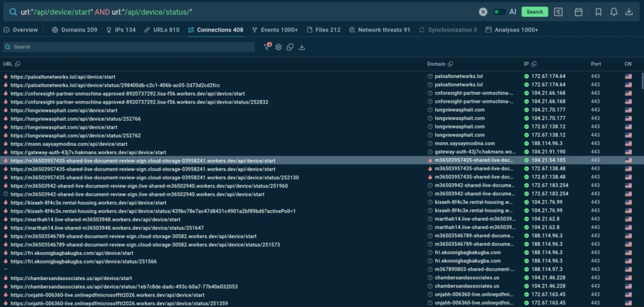Screen dimensions: 644x307
Task: Open cnforesight-partner status/252832 URL
Action: coord(139,102)
